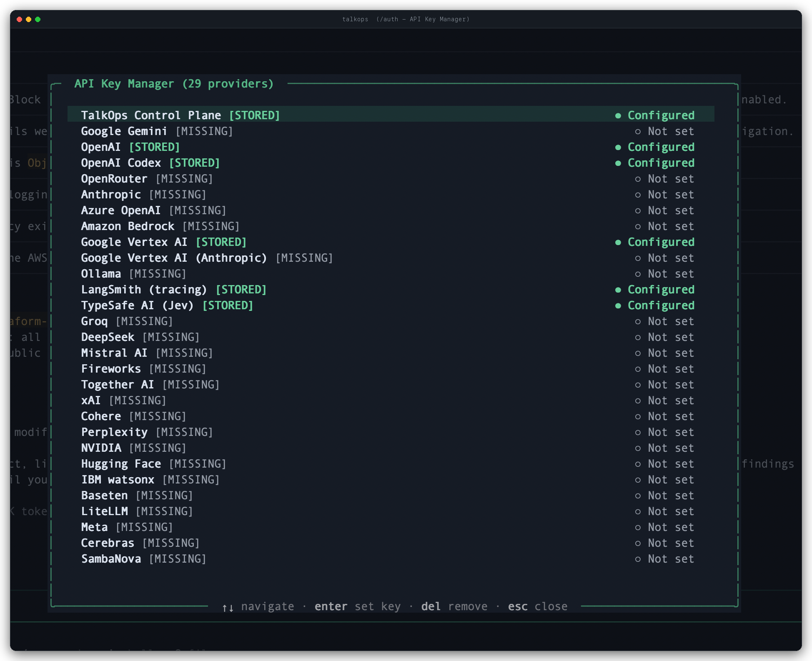Viewport: 812px width, 661px height.
Task: Click the Not set status of Cohere
Action: click(x=664, y=416)
